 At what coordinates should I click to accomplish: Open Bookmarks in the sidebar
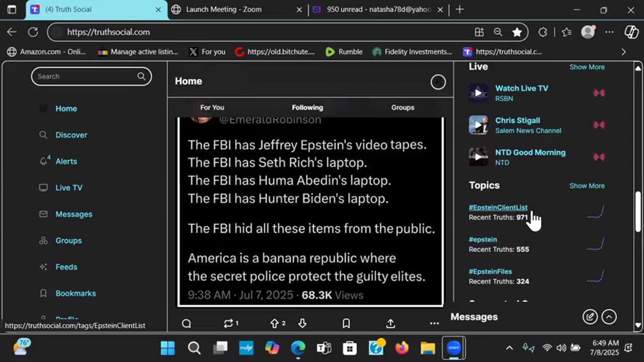click(67, 293)
